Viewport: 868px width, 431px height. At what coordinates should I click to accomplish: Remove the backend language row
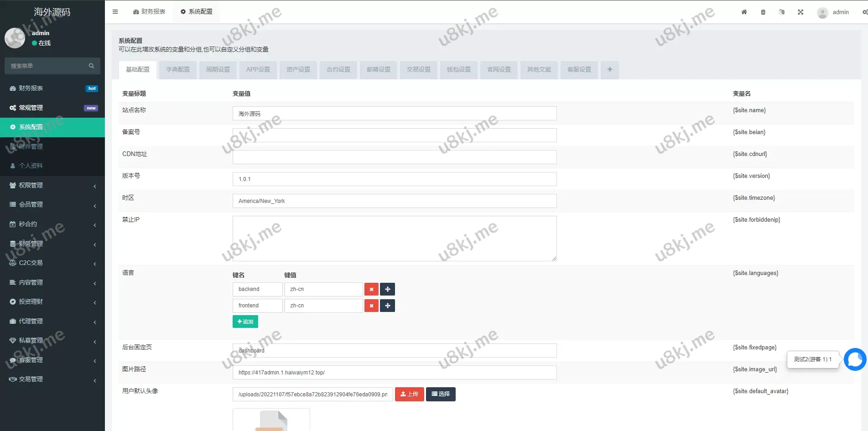point(371,289)
